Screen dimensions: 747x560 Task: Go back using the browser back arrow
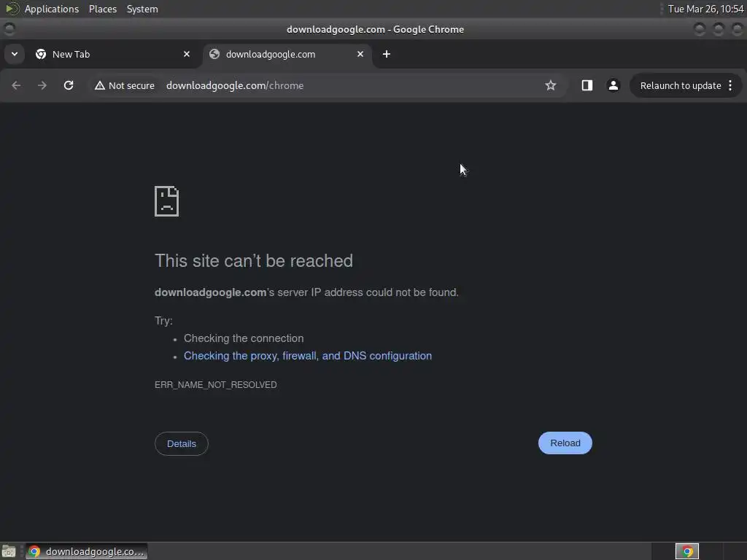(x=16, y=85)
